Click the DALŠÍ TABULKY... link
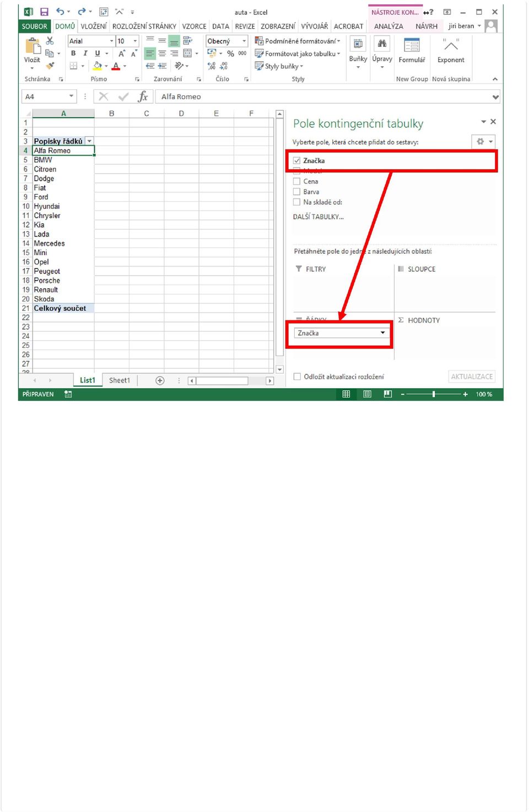The width and height of the screenshot is (529, 812). pos(318,217)
